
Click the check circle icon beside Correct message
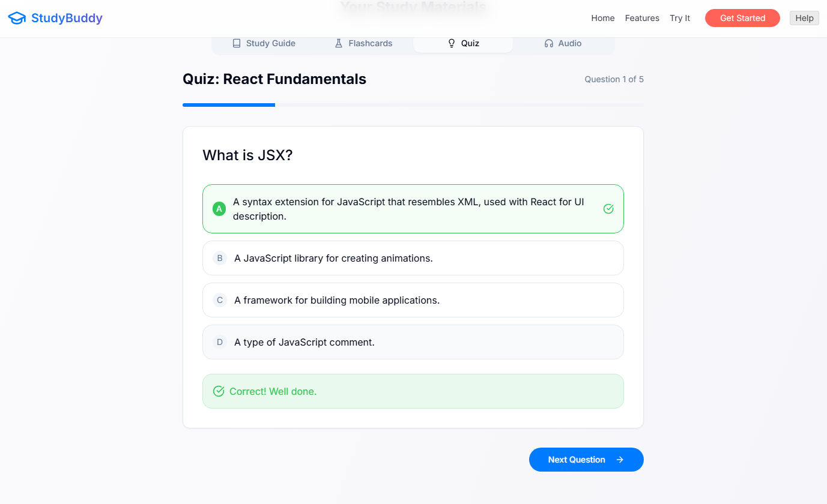(x=219, y=391)
